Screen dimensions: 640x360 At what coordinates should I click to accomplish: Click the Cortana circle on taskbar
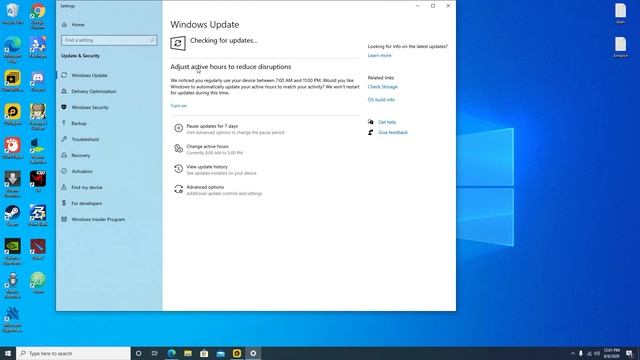pos(138,353)
